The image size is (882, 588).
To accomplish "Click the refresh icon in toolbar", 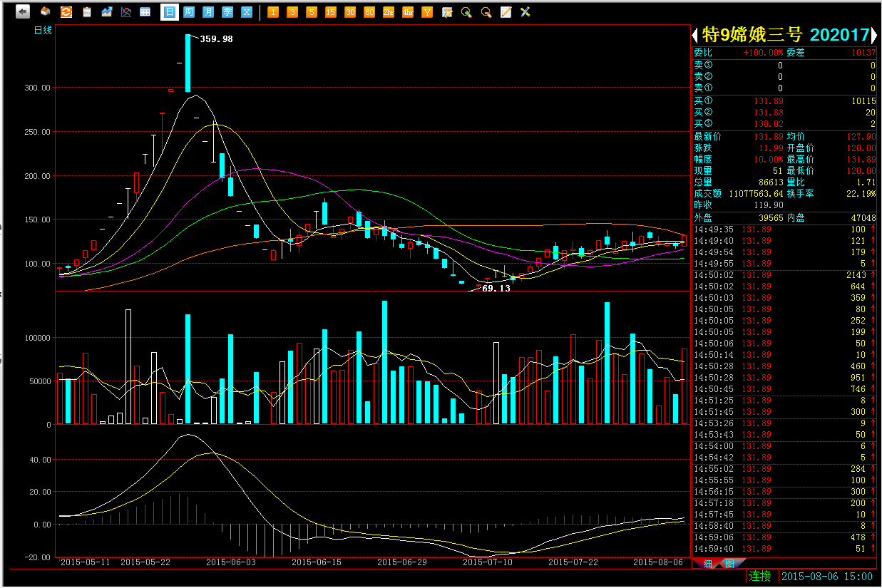I will (x=66, y=12).
